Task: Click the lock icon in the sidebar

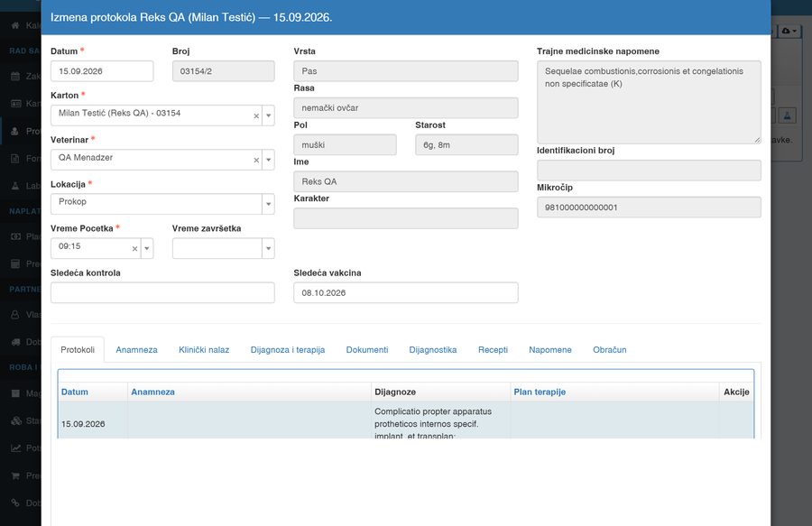Action: 15,314
